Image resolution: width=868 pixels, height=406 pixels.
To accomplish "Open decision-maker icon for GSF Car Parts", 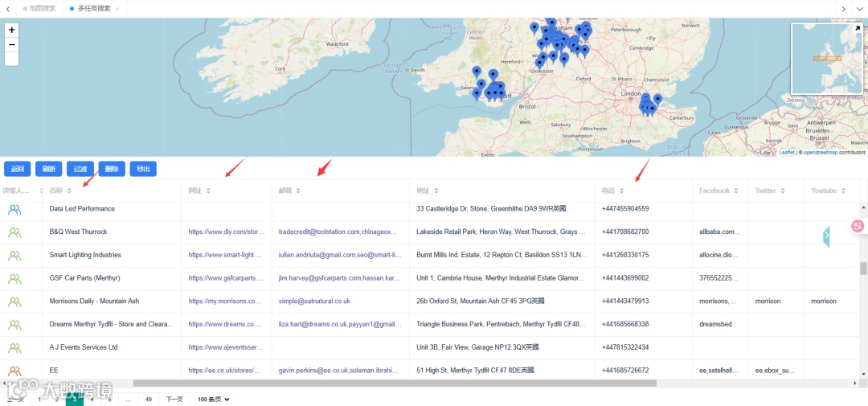I will coord(14,278).
